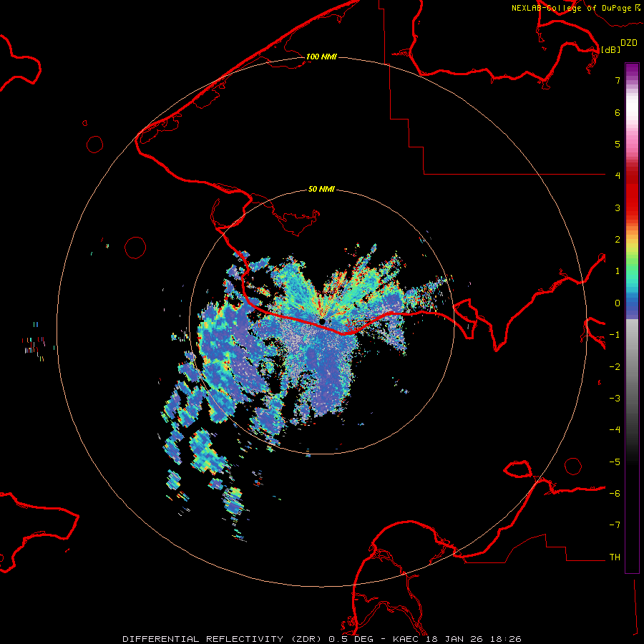Click the 0 value on the scale
Screen dimensions: 644x644
pyautogui.click(x=618, y=303)
